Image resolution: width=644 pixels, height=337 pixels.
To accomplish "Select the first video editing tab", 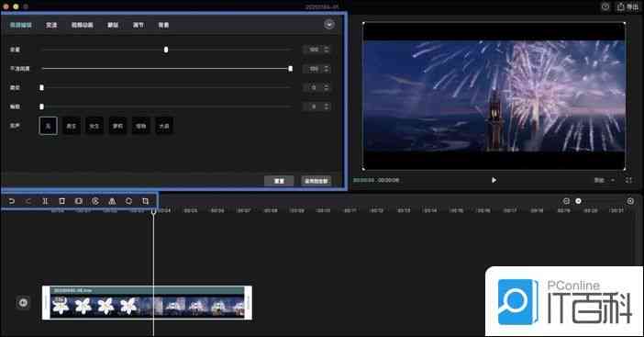I will (20, 25).
